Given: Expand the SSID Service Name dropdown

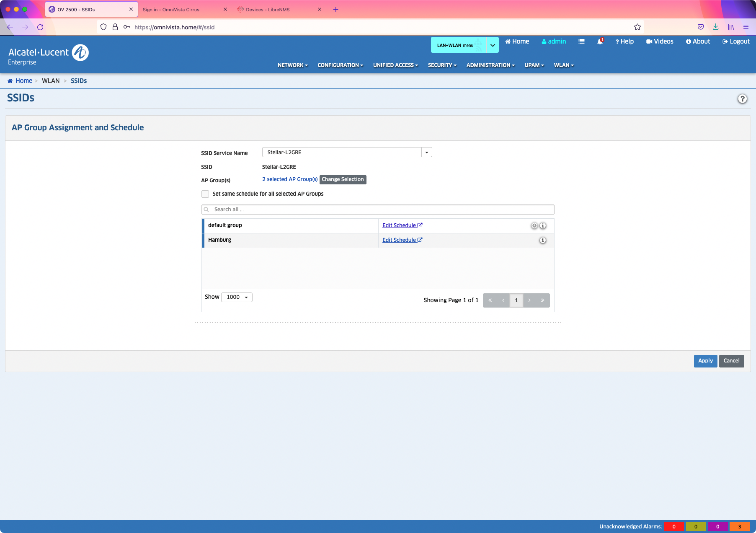Looking at the screenshot, I should pyautogui.click(x=426, y=153).
